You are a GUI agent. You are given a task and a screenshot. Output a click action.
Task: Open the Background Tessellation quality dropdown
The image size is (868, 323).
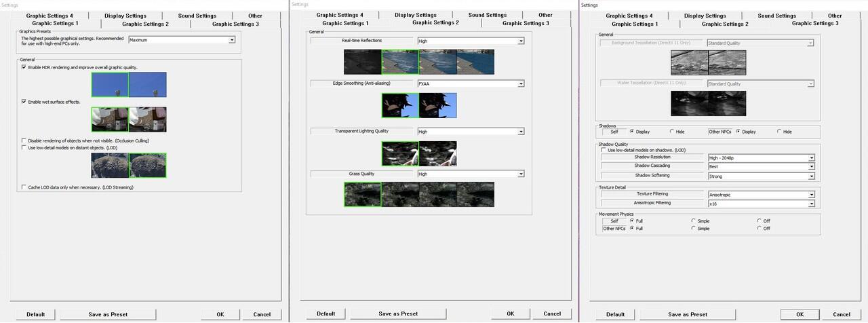pos(761,43)
